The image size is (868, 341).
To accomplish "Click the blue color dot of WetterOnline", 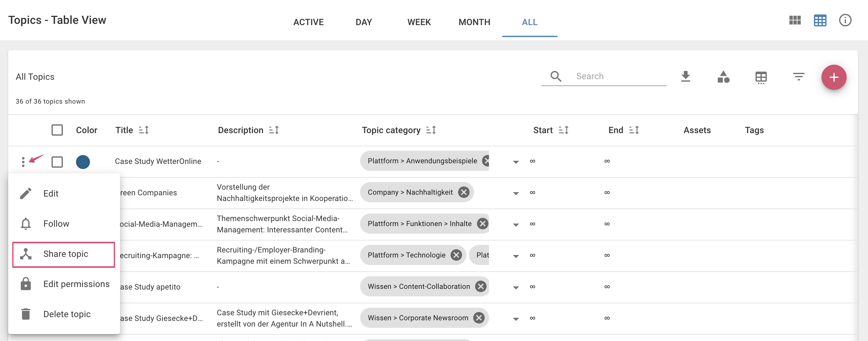I will click(83, 162).
